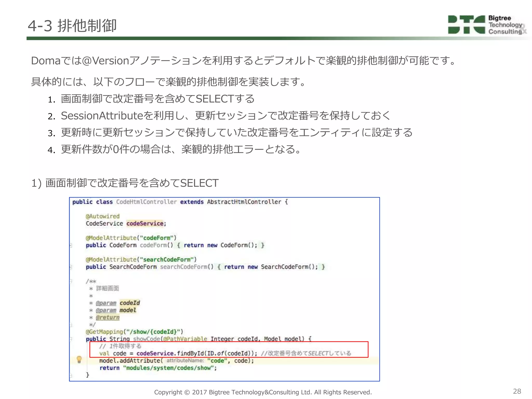The height and width of the screenshot is (399, 532).
Task: Click the @return Javadoc tag
Action: (x=108, y=317)
